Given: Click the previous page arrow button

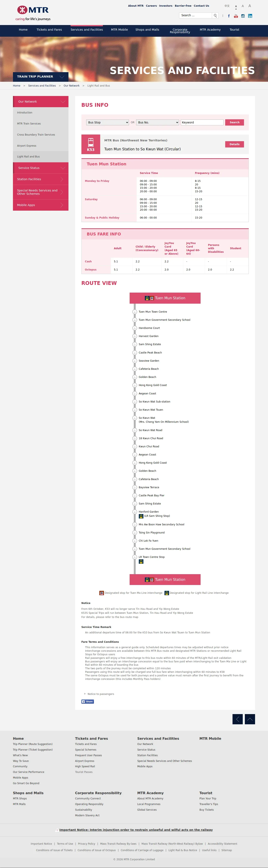Looking at the screenshot, I should (238, 719).
